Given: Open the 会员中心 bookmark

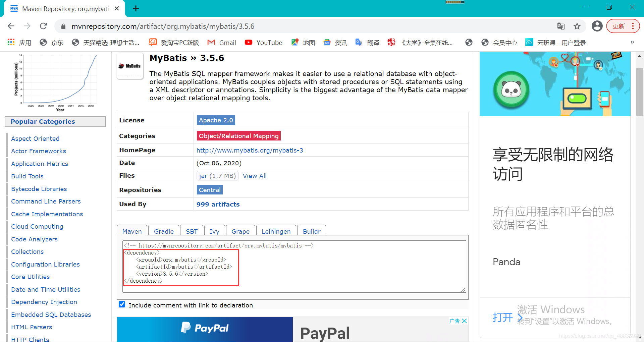Looking at the screenshot, I should [499, 43].
